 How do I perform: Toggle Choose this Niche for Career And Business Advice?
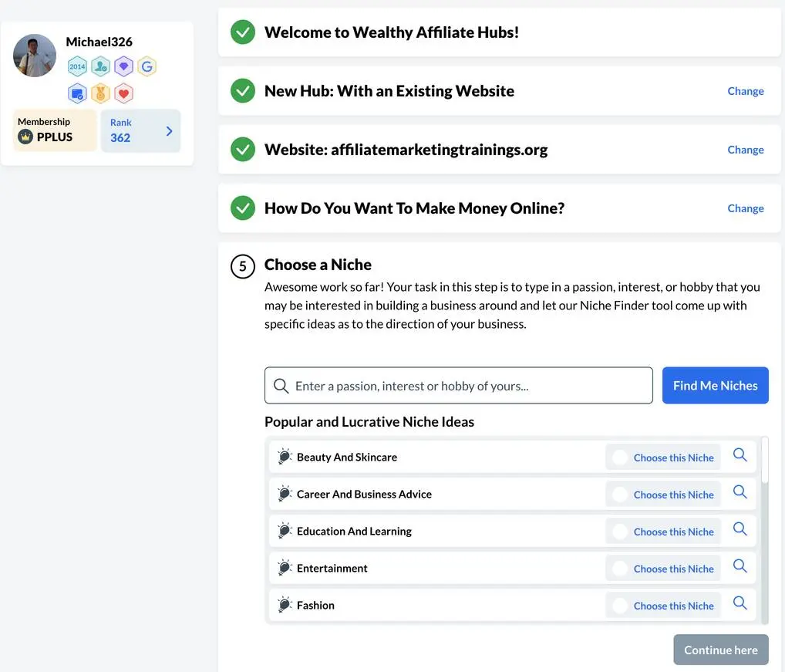pos(663,495)
